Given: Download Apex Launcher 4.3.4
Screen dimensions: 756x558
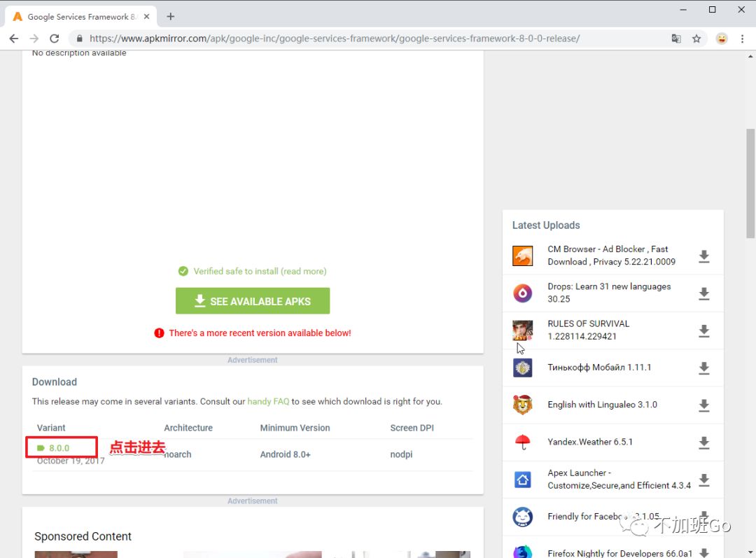Looking at the screenshot, I should [x=704, y=480].
